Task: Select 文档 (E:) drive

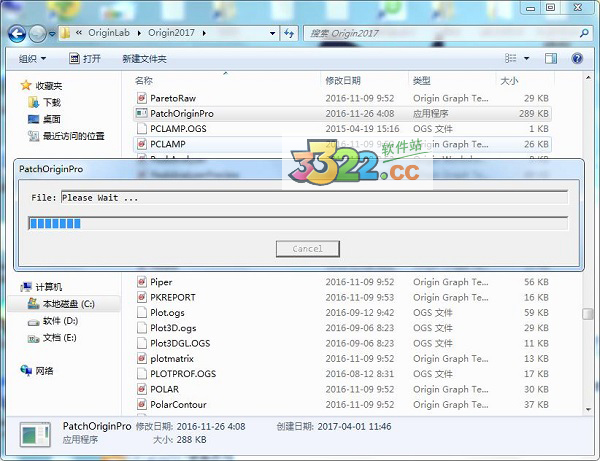Action: coord(52,338)
